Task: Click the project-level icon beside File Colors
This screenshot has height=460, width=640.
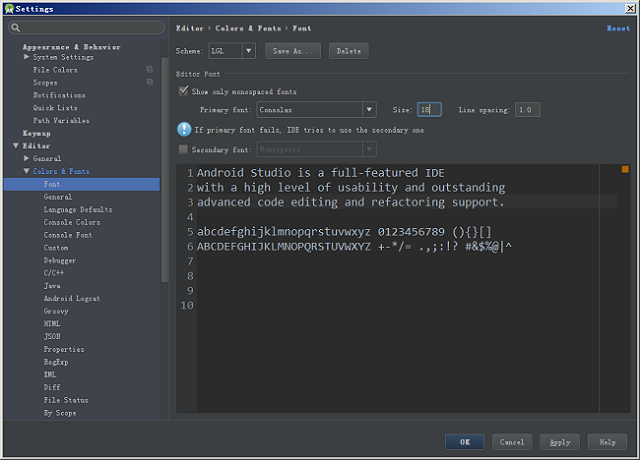Action: (150, 70)
